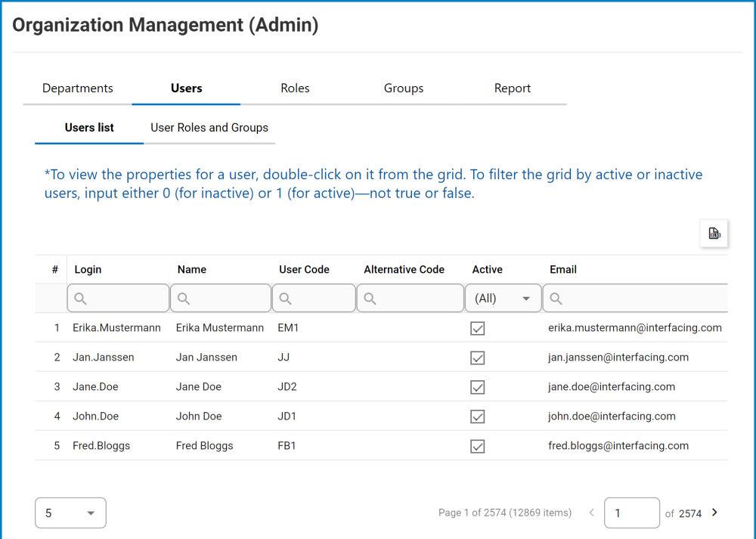
Task: Select the John.Doe user row
Action: 96,417
